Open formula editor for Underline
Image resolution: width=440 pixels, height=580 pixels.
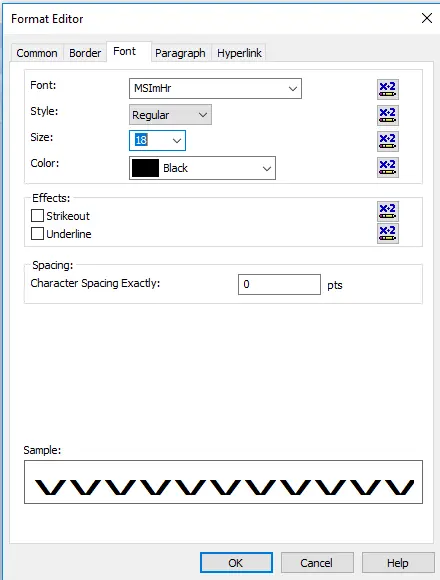[x=388, y=233]
